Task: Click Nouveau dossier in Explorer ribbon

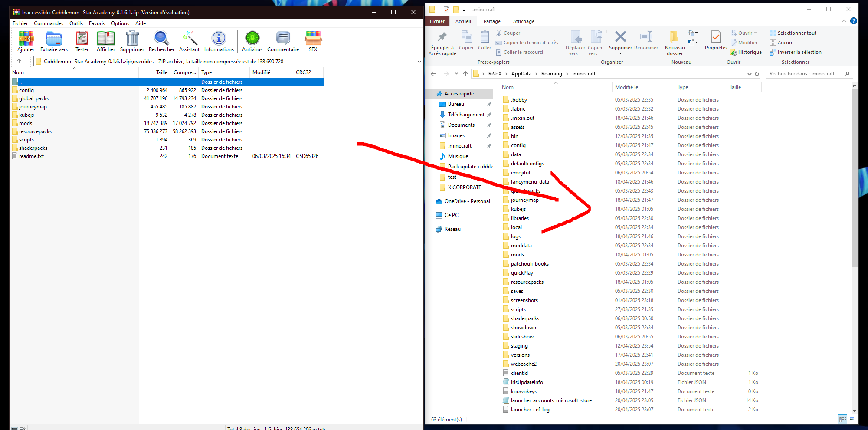Action: pos(675,43)
